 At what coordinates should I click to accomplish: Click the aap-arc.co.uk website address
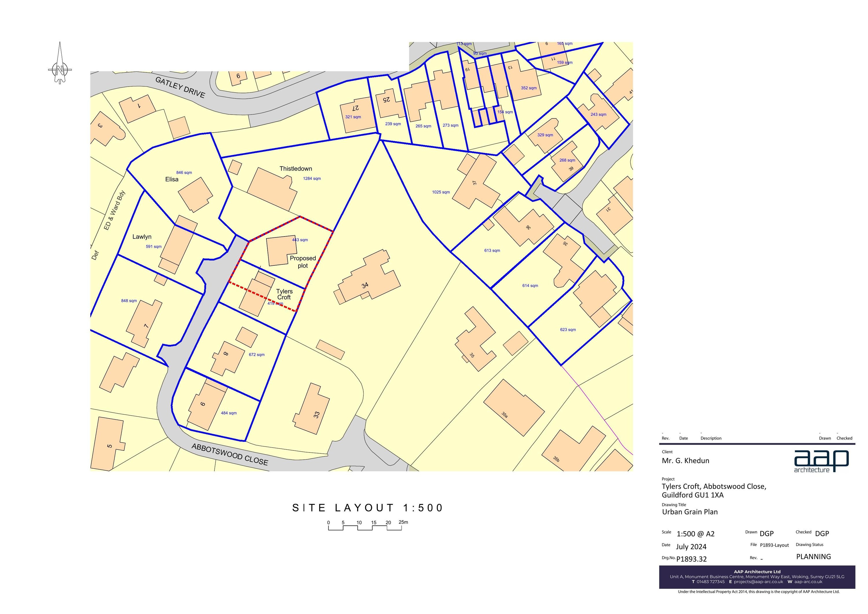tap(808, 582)
